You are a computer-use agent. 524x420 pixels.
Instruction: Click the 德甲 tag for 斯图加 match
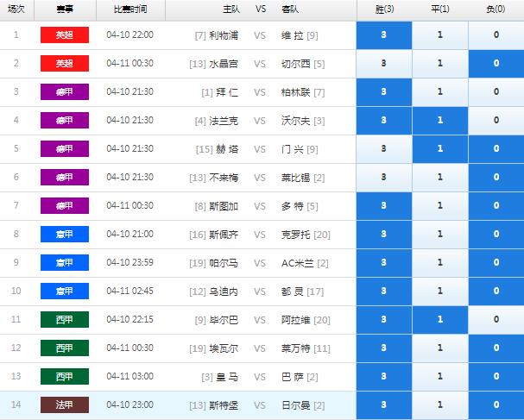click(x=65, y=205)
